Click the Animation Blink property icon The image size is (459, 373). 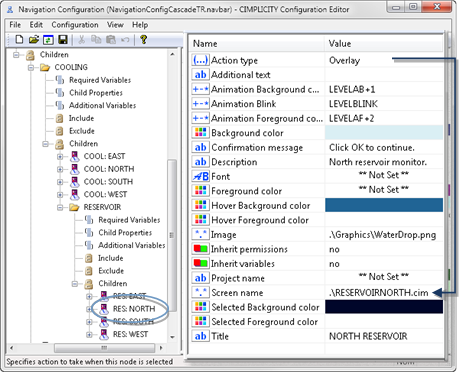(201, 104)
